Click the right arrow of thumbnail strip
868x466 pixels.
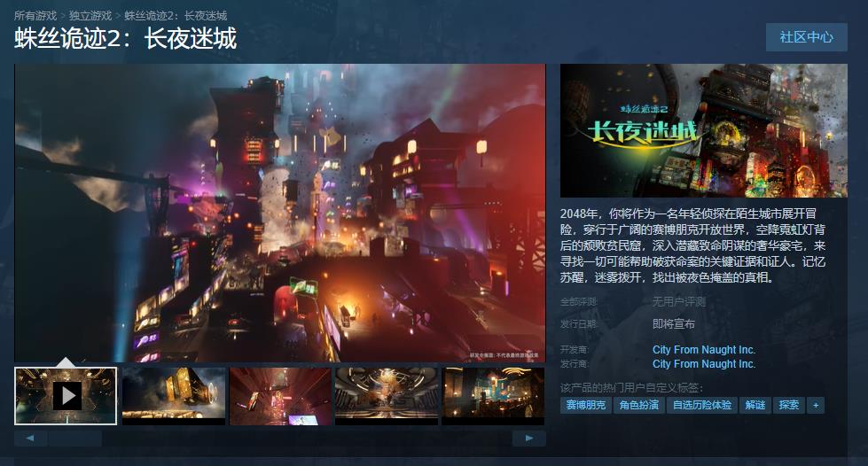(x=529, y=439)
